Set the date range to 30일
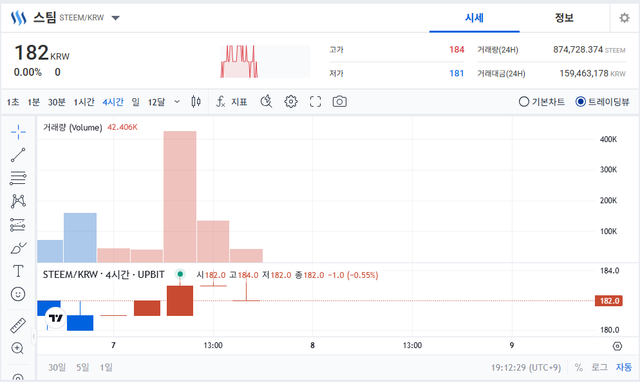 [57, 368]
